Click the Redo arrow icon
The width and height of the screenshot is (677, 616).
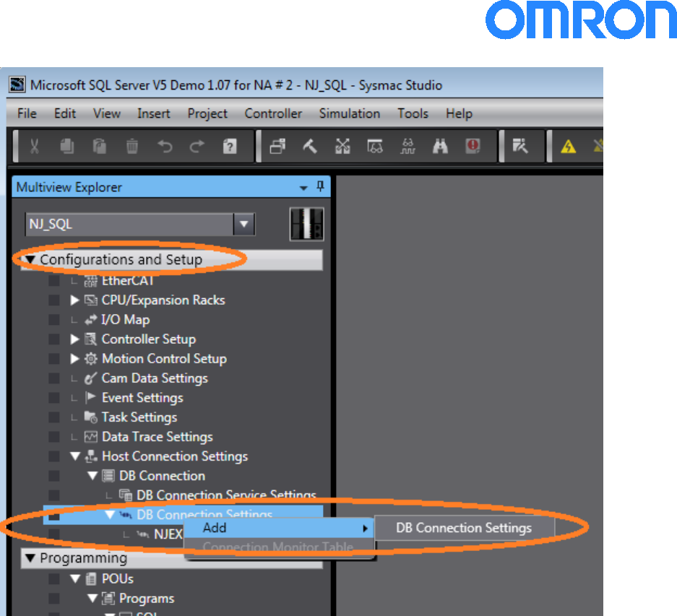click(x=197, y=147)
